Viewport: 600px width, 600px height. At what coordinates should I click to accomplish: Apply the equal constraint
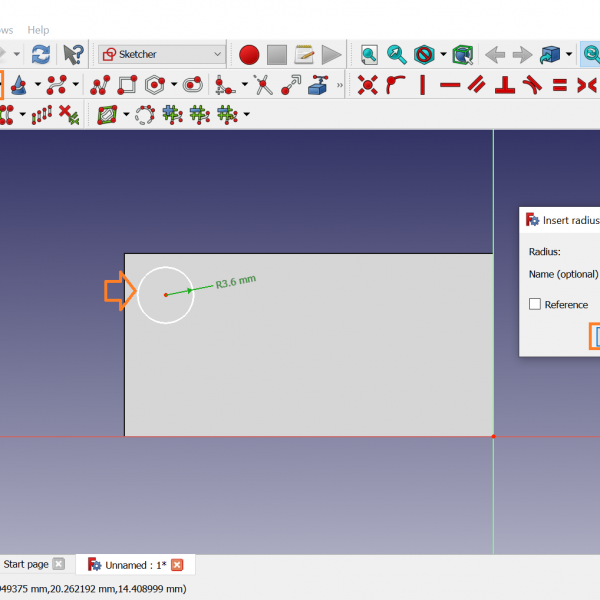[x=560, y=85]
